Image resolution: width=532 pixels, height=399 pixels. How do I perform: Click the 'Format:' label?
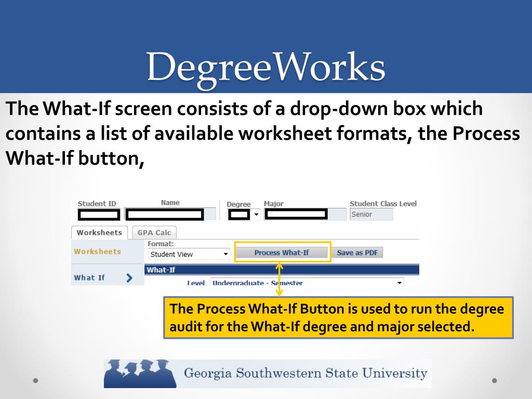coord(161,244)
